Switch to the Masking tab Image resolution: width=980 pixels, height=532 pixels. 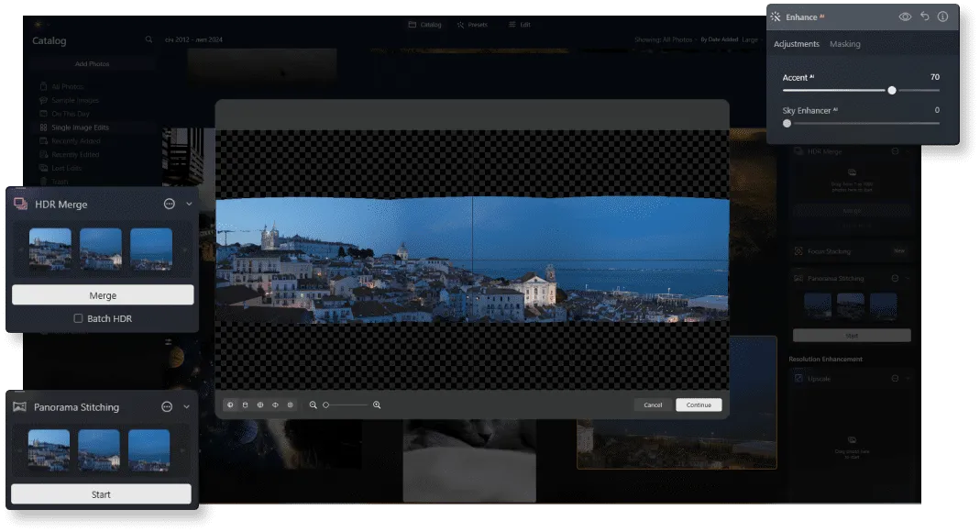(844, 44)
